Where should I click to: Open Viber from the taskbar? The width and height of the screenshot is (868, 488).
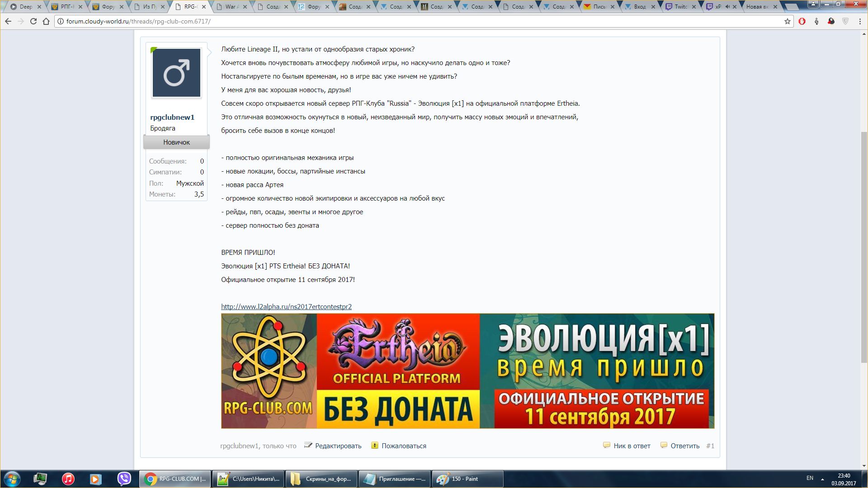(124, 479)
